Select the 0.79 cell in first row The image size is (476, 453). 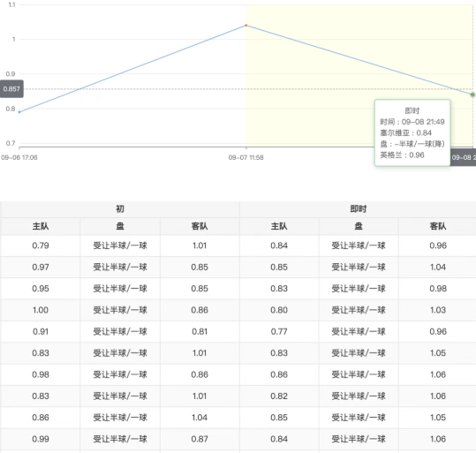point(41,245)
